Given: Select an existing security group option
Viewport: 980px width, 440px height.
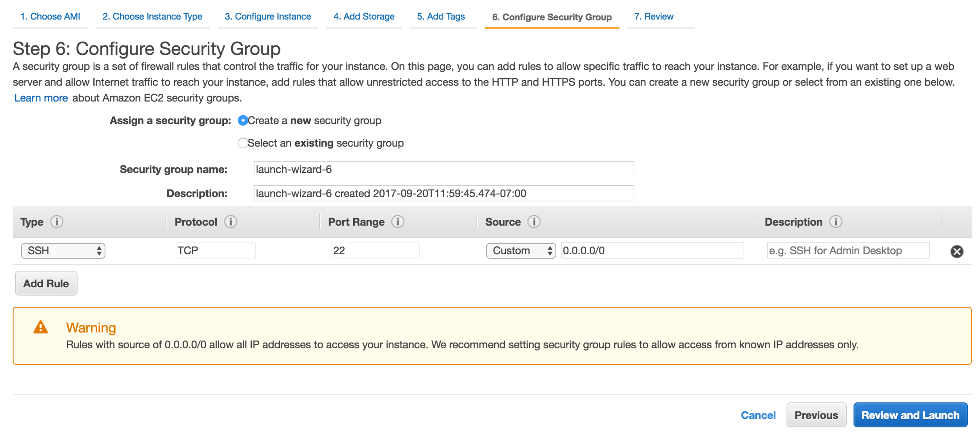Looking at the screenshot, I should [x=243, y=143].
